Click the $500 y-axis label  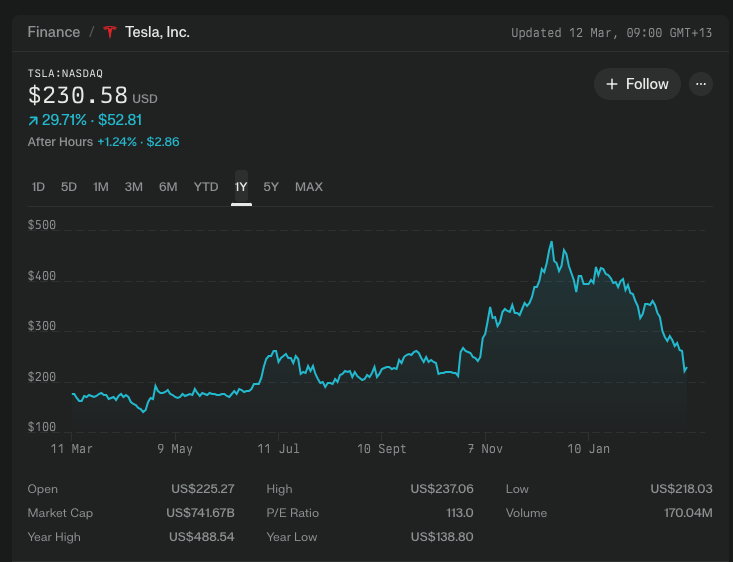tap(42, 225)
